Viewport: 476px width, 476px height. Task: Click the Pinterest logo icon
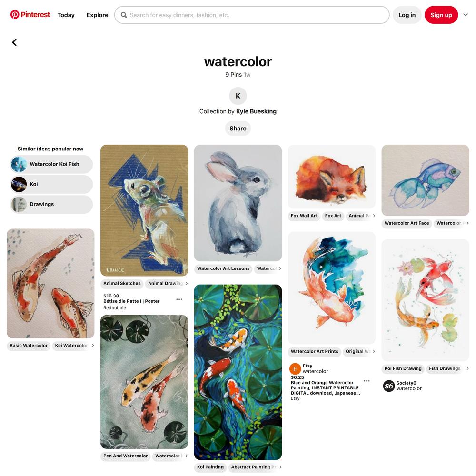(15, 15)
